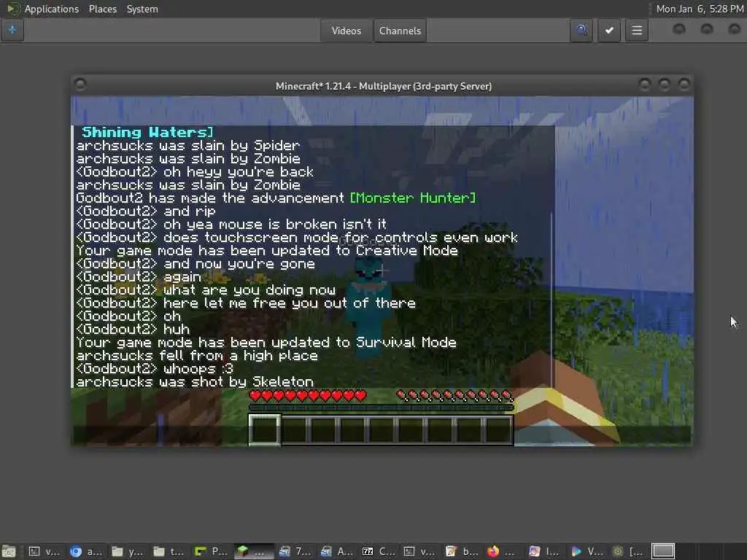Open the last '[...' taskbar window
Viewport: 747px width, 560px height.
(x=628, y=551)
